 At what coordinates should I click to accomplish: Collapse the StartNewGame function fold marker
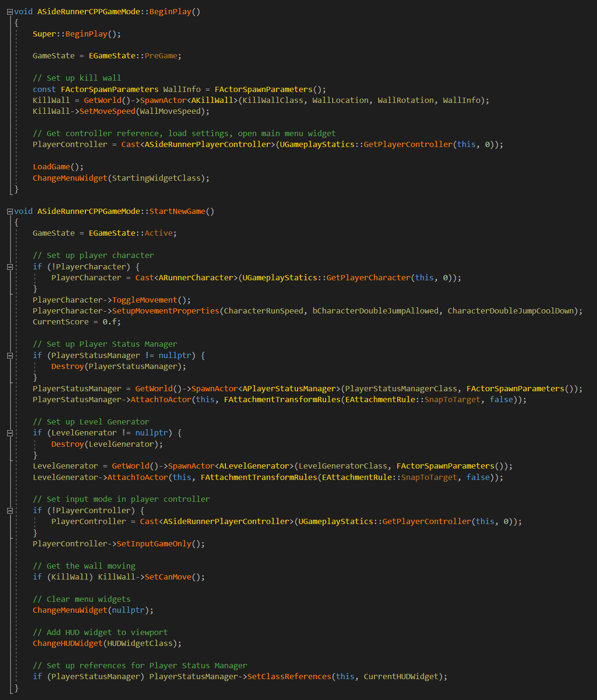[x=10, y=212]
